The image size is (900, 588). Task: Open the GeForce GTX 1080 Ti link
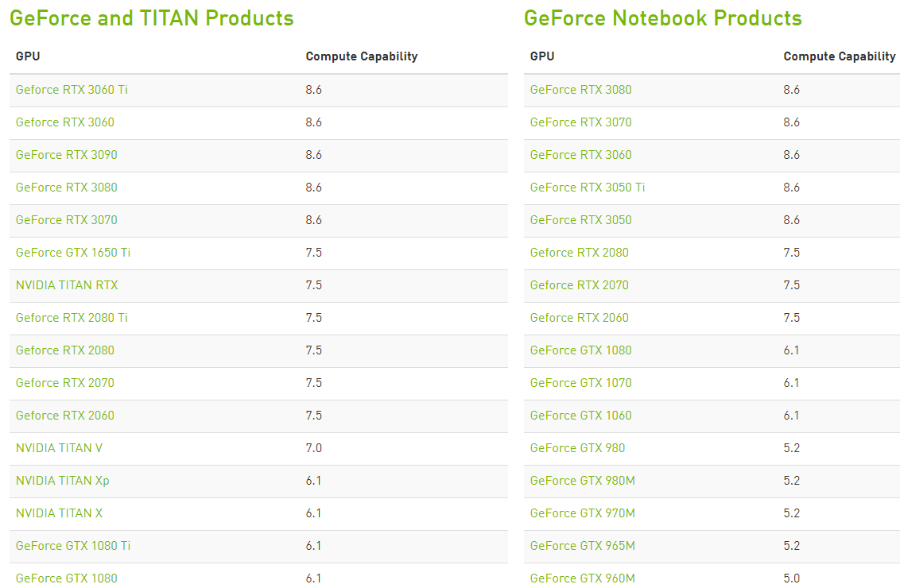click(73, 546)
